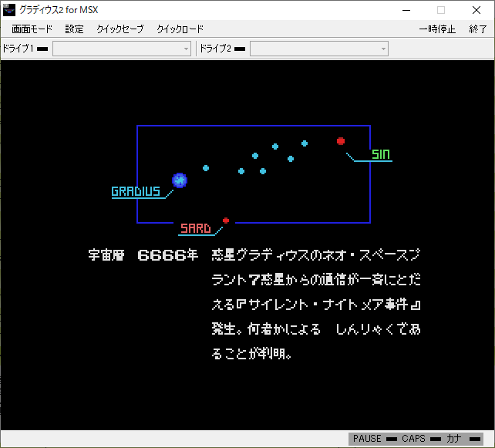Click the クイックロード menu item

point(180,29)
